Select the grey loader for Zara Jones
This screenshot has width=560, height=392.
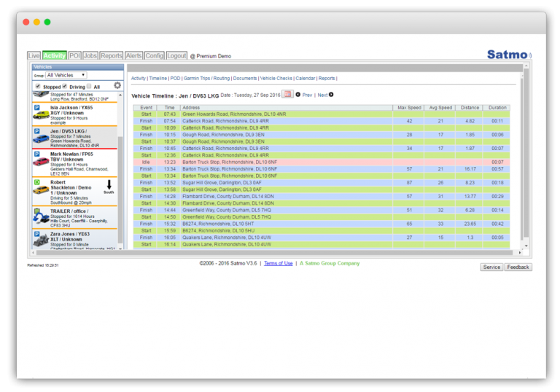click(41, 241)
